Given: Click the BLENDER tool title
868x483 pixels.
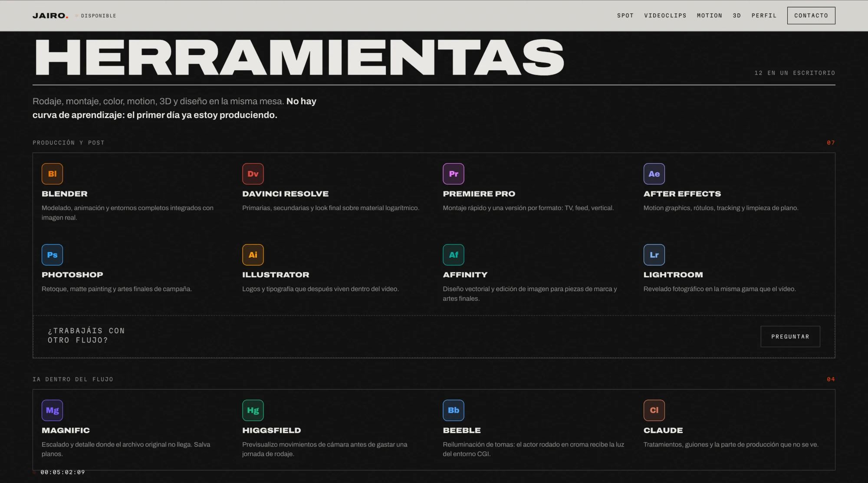Looking at the screenshot, I should tap(65, 194).
